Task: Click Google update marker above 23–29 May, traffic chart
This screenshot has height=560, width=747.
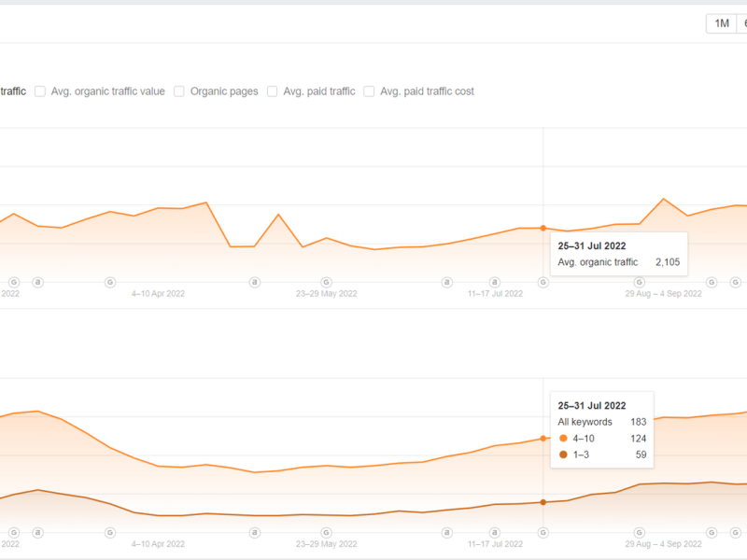Action: click(x=326, y=281)
